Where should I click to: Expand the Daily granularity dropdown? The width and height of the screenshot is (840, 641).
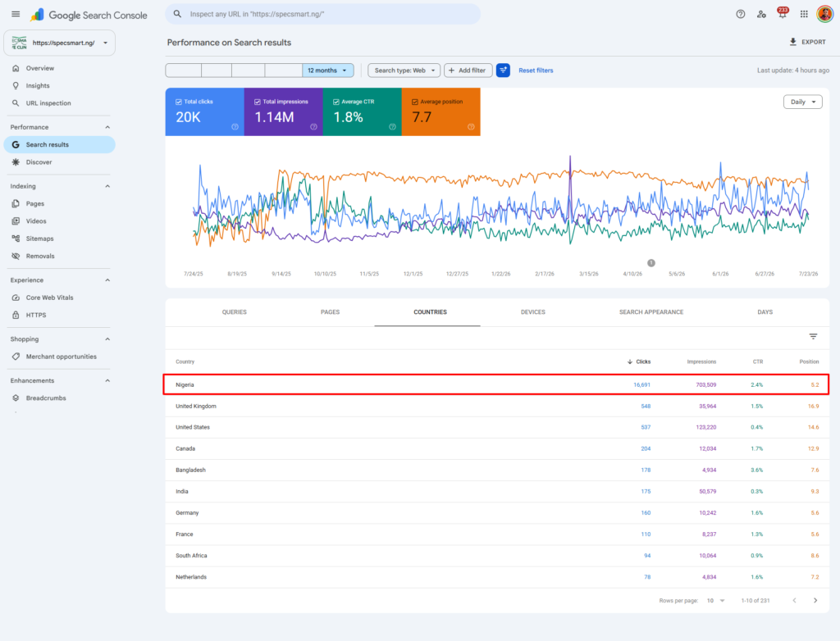point(802,102)
